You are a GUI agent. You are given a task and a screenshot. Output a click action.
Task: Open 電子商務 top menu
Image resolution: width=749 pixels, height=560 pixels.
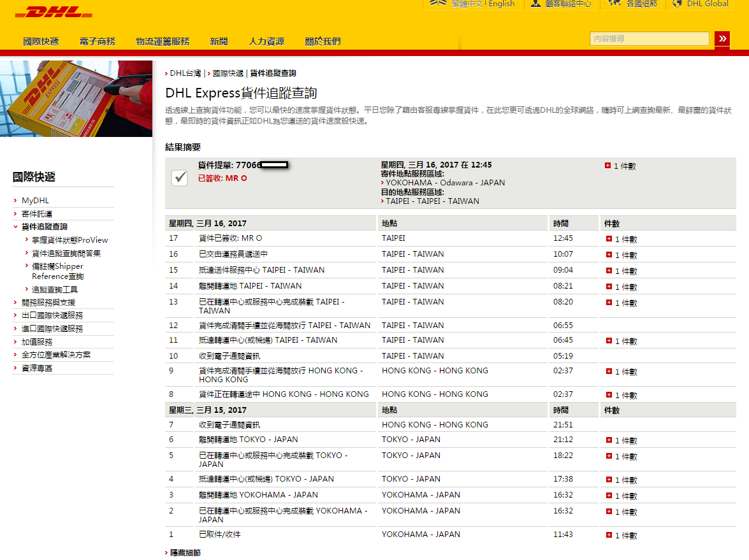click(x=98, y=41)
